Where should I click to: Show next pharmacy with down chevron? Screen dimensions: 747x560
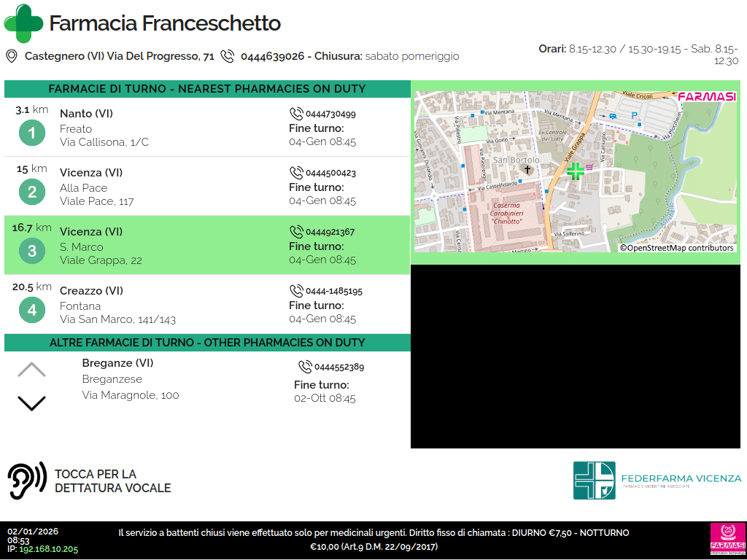coord(31,402)
